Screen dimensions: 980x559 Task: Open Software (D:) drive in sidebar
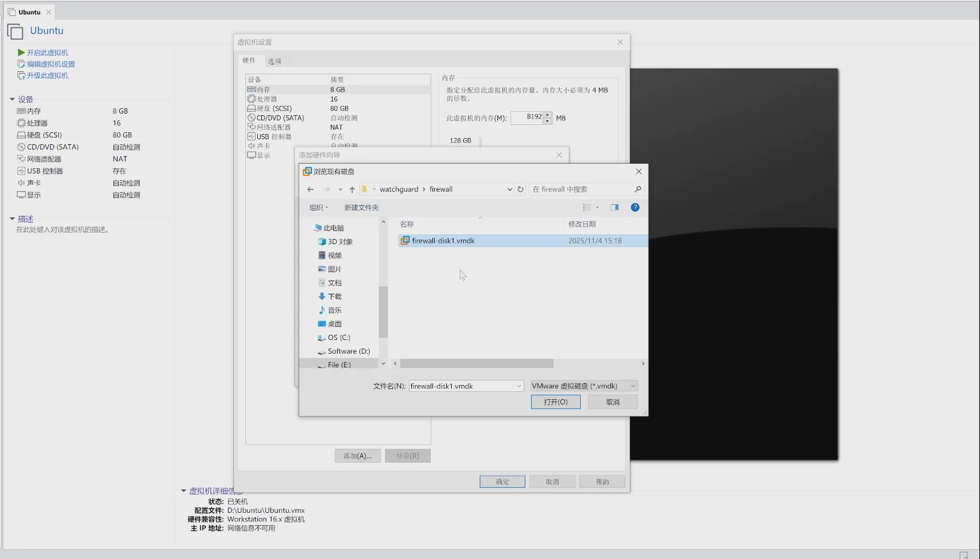point(349,351)
